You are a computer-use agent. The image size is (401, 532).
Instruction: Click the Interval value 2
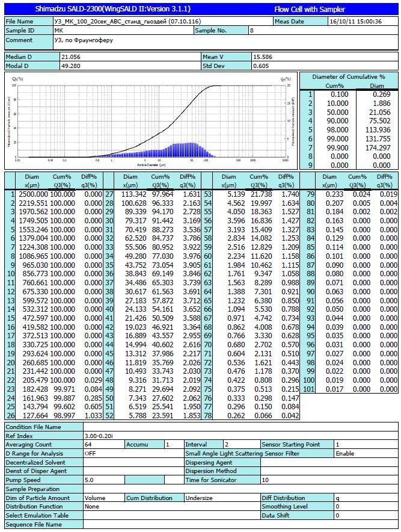(x=227, y=445)
